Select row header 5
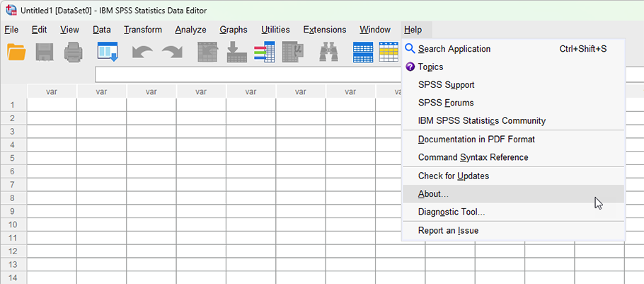The height and width of the screenshot is (284, 644). click(x=13, y=158)
